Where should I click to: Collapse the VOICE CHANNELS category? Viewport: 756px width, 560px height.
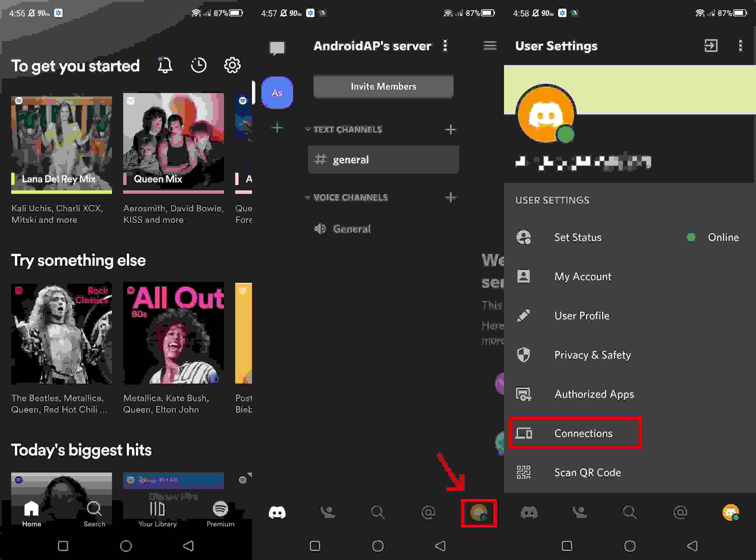(347, 197)
